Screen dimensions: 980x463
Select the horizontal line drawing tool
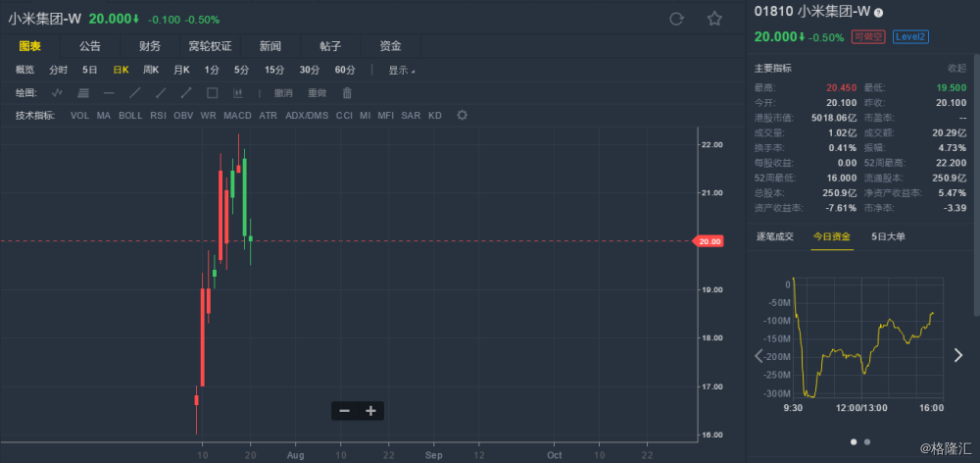click(x=109, y=92)
